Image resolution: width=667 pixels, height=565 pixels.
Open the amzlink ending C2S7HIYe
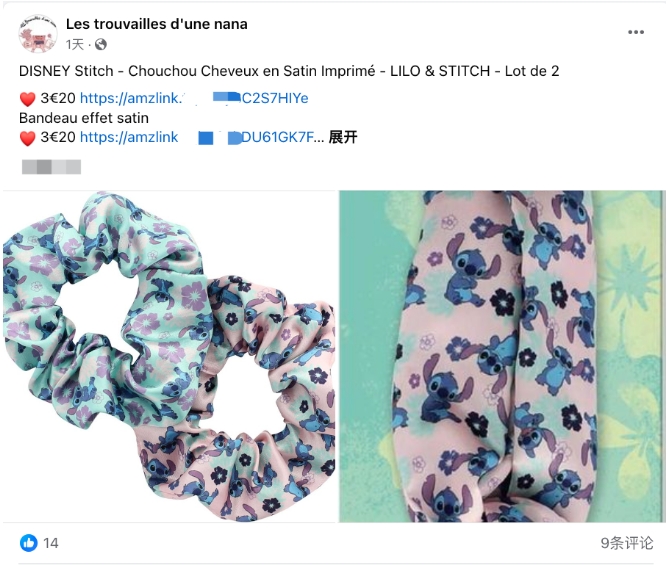(x=194, y=98)
